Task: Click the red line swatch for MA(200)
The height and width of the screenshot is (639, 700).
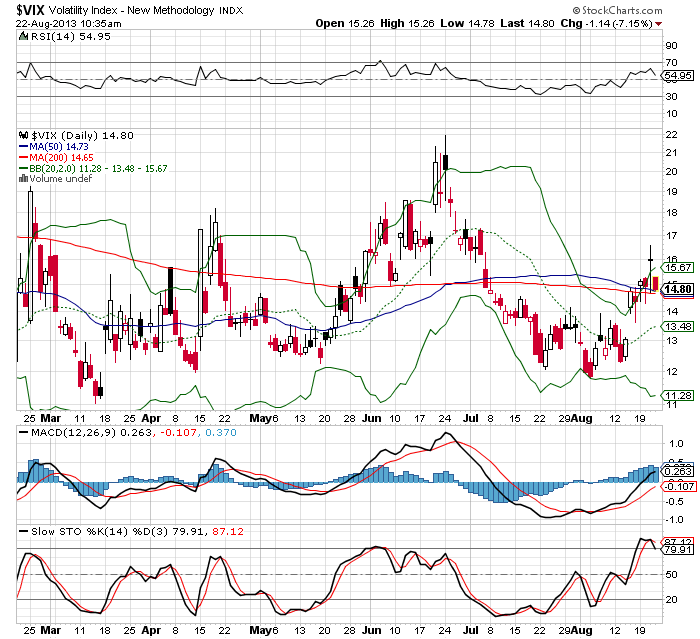Action: click(23, 157)
